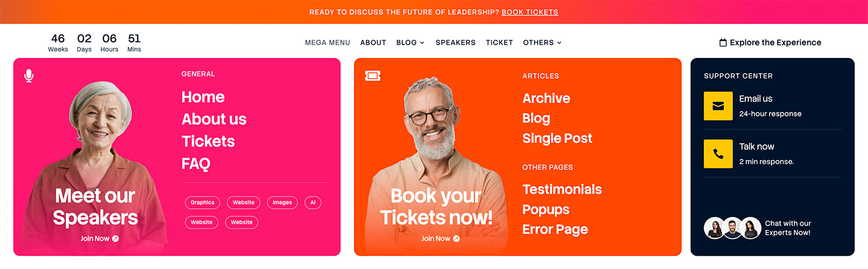868x269 pixels.
Task: Click the yellow email envelope icon
Action: (718, 106)
